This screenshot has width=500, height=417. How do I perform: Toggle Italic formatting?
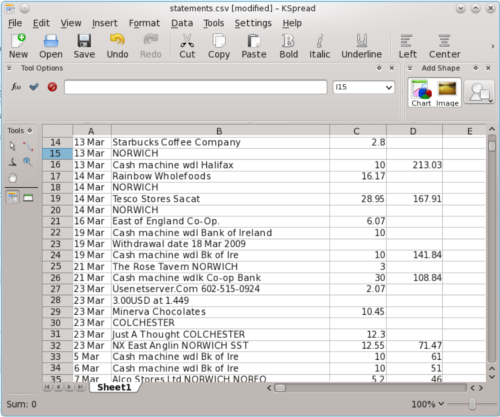tap(319, 46)
